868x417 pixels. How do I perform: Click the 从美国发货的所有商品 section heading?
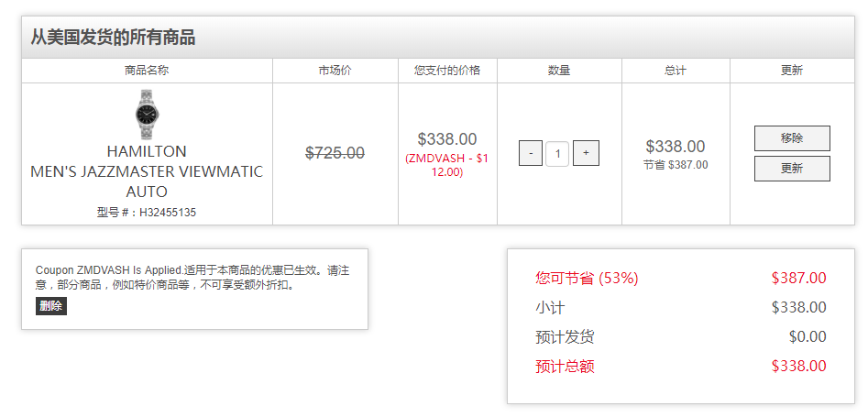click(x=113, y=38)
